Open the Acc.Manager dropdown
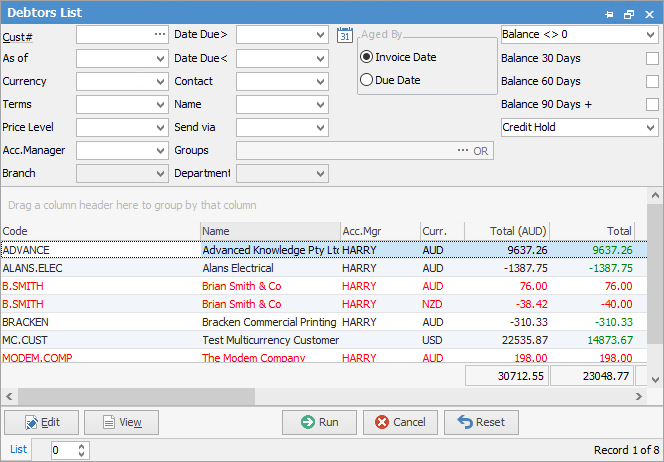Viewport: 664px width, 462px height. point(160,150)
